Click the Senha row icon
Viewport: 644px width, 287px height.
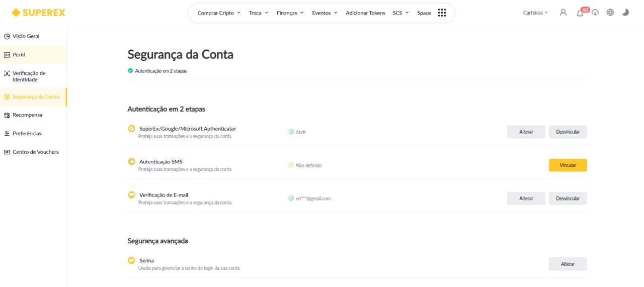click(131, 260)
